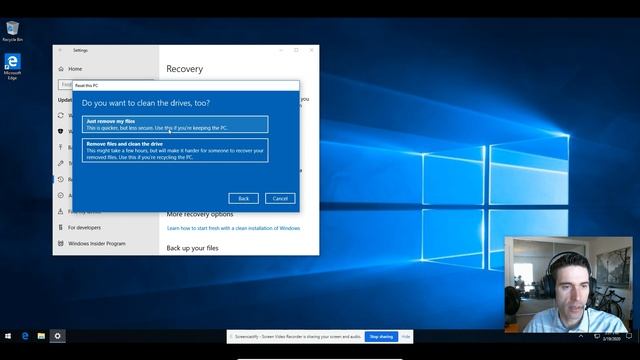Launch Edge from the taskbar
The width and height of the screenshot is (640, 360).
pyautogui.click(x=25, y=336)
